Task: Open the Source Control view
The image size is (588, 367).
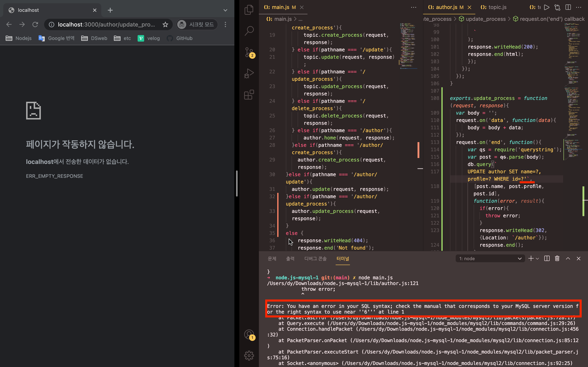Action: 249,52
